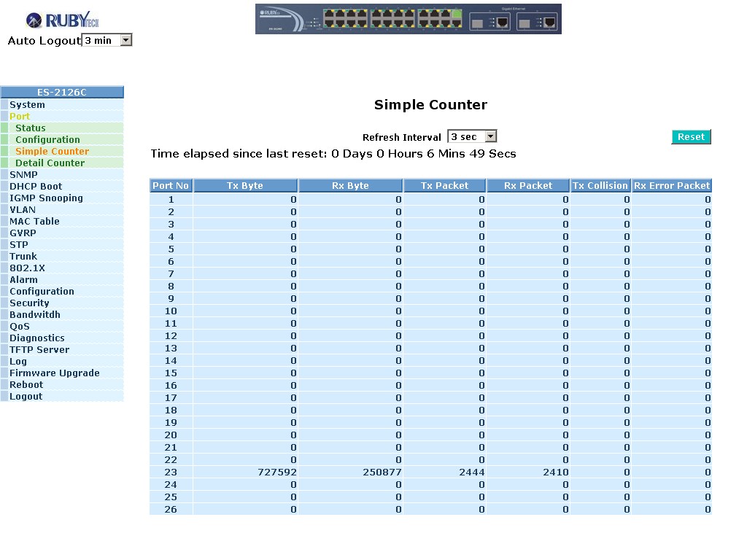Image resolution: width=747 pixels, height=560 pixels.
Task: Open Trunk configuration
Action: [x=23, y=256]
